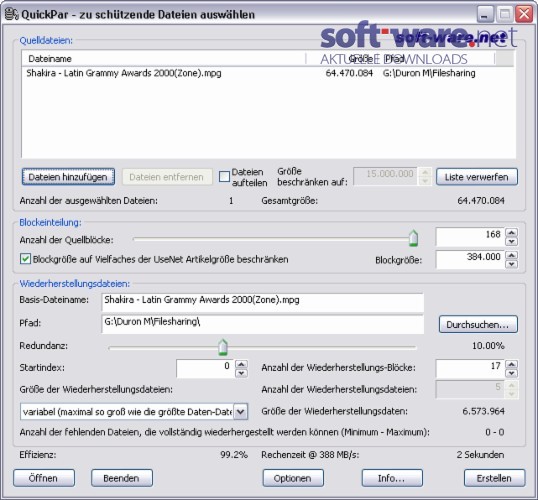Viewport: 538px width, 500px height.
Task: Click the QuickPar title bar app icon
Action: click(11, 14)
